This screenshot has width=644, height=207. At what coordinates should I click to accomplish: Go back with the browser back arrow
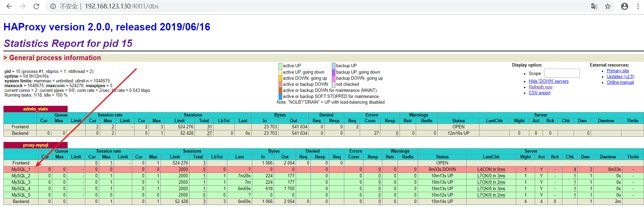tap(9, 6)
